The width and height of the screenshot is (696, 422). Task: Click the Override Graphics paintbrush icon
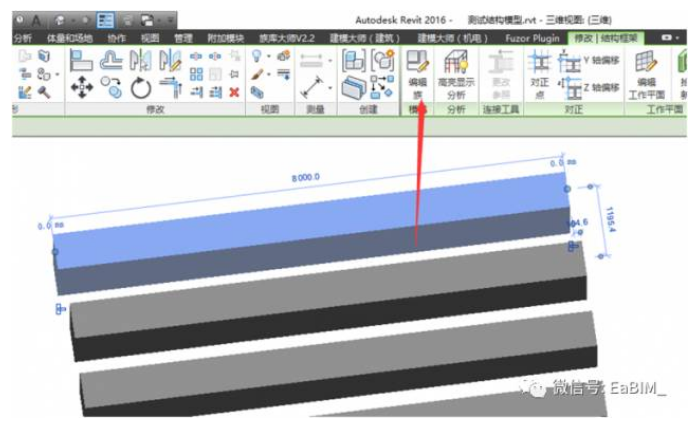pos(257,74)
